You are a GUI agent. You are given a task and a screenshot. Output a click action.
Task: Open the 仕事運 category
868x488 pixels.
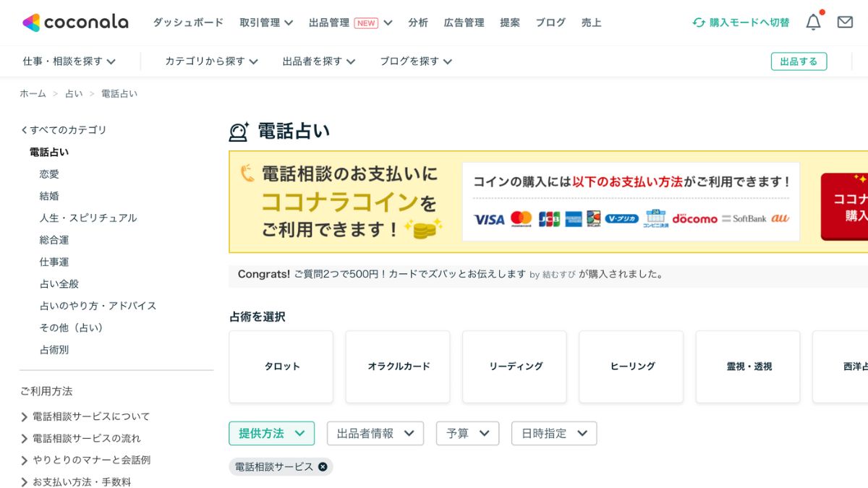tap(54, 262)
